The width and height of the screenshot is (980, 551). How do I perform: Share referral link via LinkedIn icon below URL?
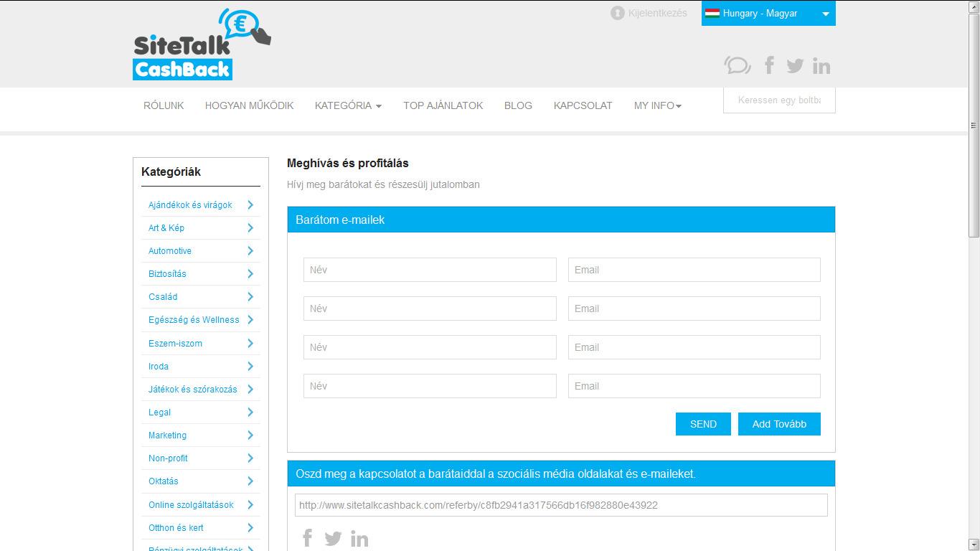[359, 539]
